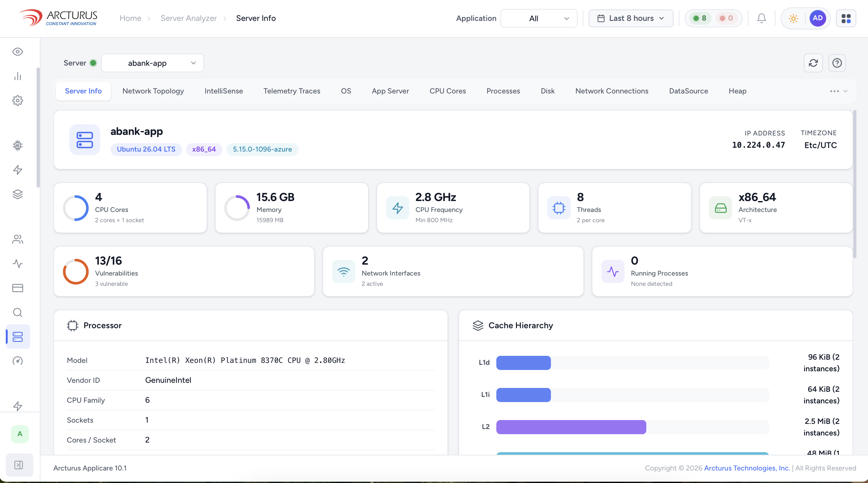The height and width of the screenshot is (483, 868).
Task: Toggle the sun light theme switch
Action: (793, 18)
